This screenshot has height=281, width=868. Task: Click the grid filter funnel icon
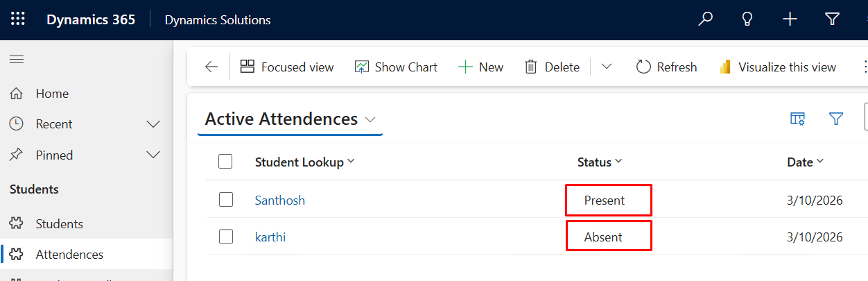[x=836, y=119]
